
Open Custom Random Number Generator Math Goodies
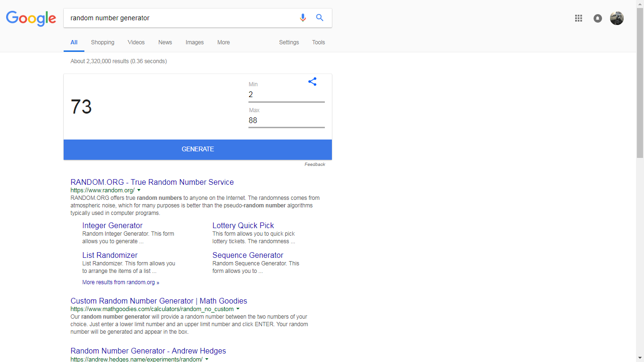[x=159, y=301]
